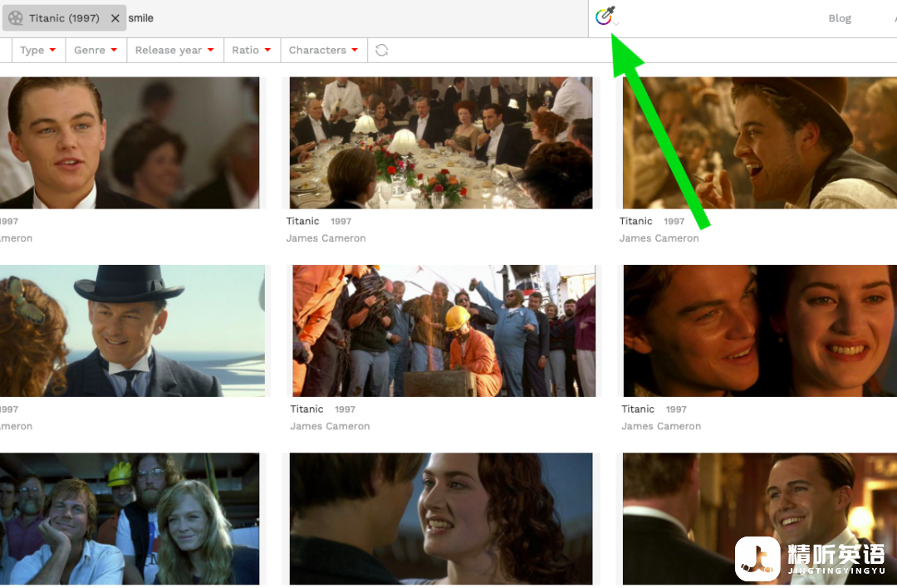Image resolution: width=897 pixels, height=588 pixels.
Task: Expand the Characters filter dropdown
Action: click(x=323, y=51)
